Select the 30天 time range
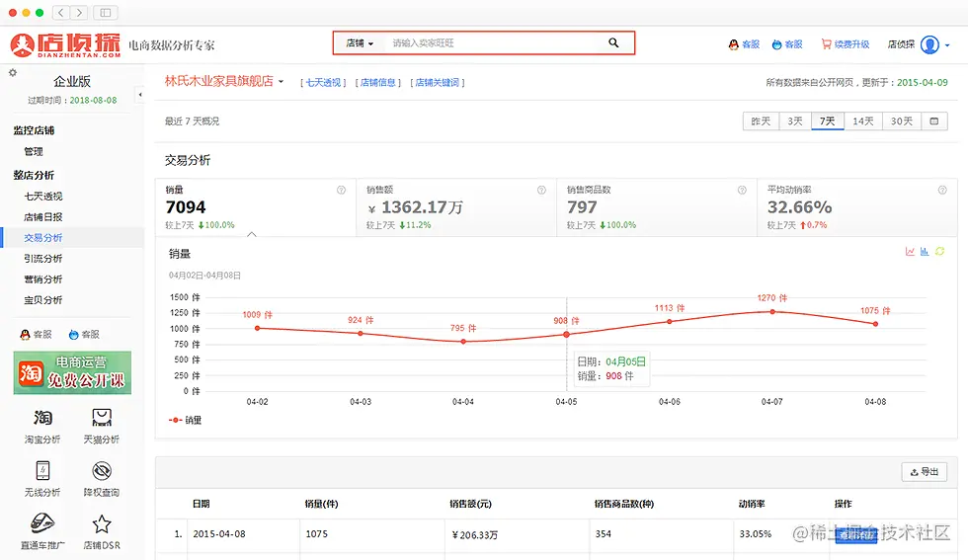 [901, 121]
